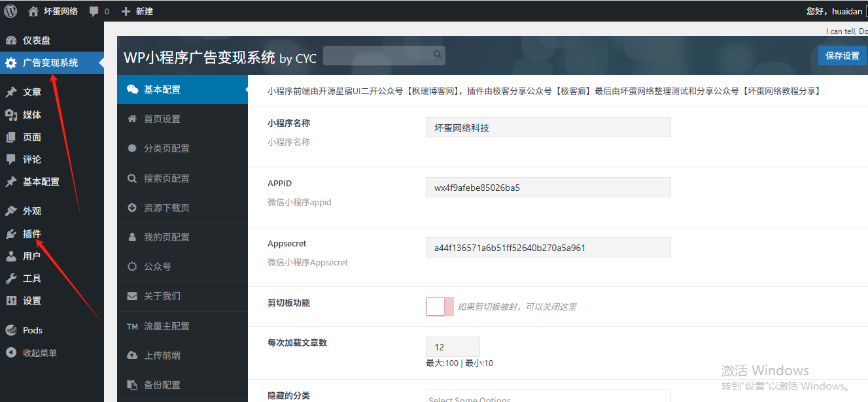
Task: Open 关于我们 tab
Action: (x=182, y=296)
